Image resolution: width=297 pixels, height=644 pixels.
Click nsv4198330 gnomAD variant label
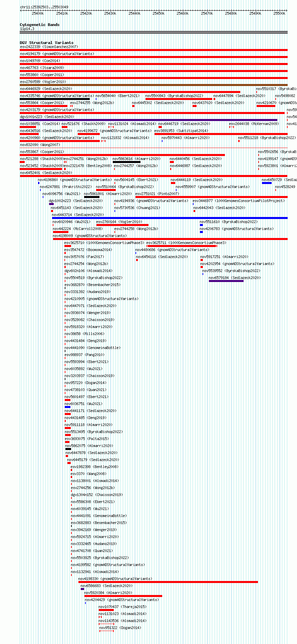pos(115,579)
